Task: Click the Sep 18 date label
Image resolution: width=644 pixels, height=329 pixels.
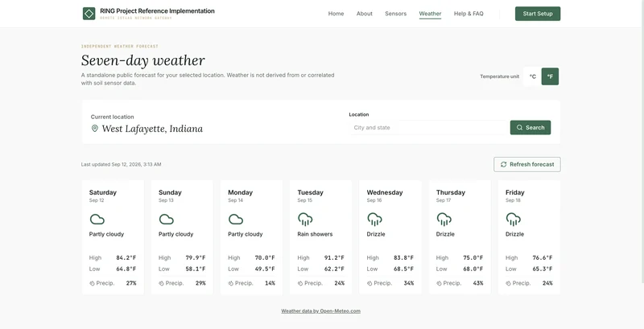Action: click(x=513, y=200)
